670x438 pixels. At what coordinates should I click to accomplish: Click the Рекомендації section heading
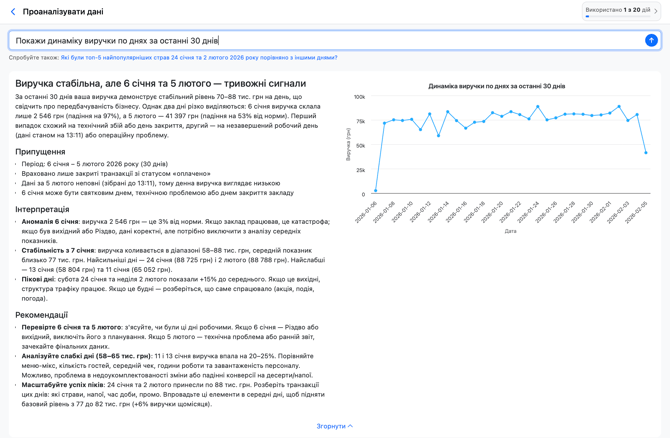click(42, 315)
